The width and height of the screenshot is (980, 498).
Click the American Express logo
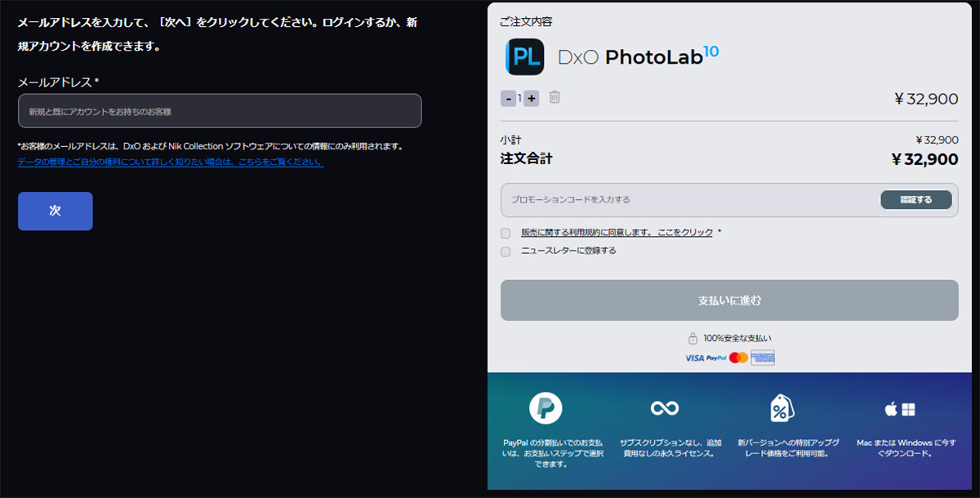coord(763,358)
